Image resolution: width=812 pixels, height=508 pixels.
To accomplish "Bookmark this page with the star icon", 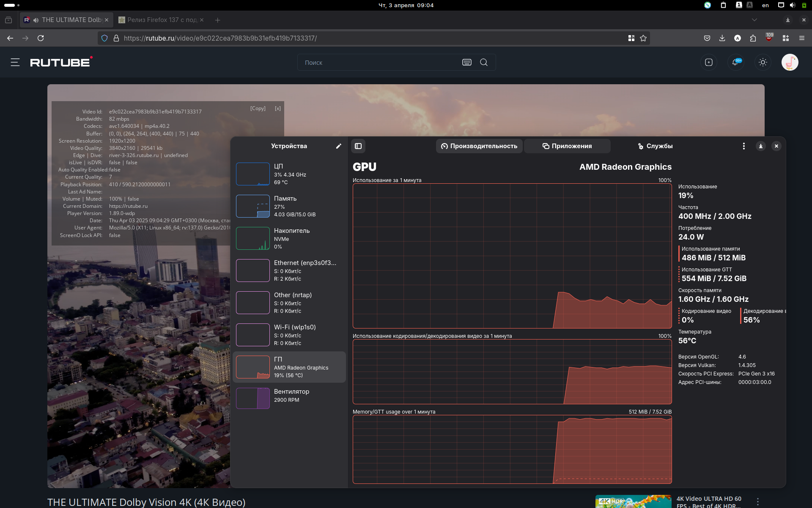I will [643, 38].
